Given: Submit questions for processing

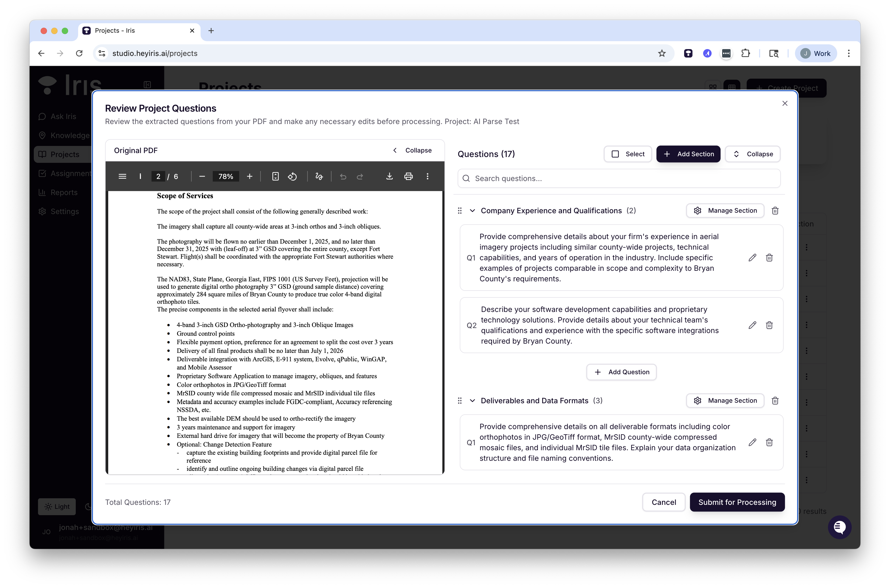Looking at the screenshot, I should point(737,502).
